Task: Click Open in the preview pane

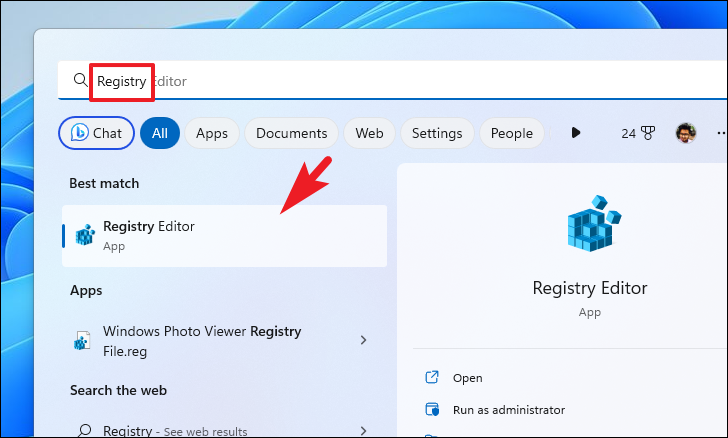Action: click(x=468, y=378)
